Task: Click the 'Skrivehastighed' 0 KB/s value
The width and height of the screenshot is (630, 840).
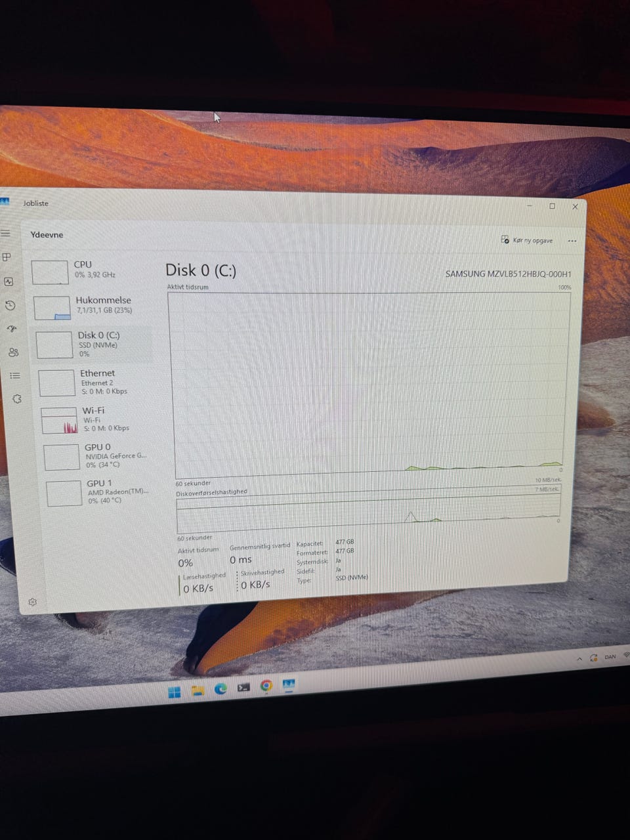Action: coord(256,584)
